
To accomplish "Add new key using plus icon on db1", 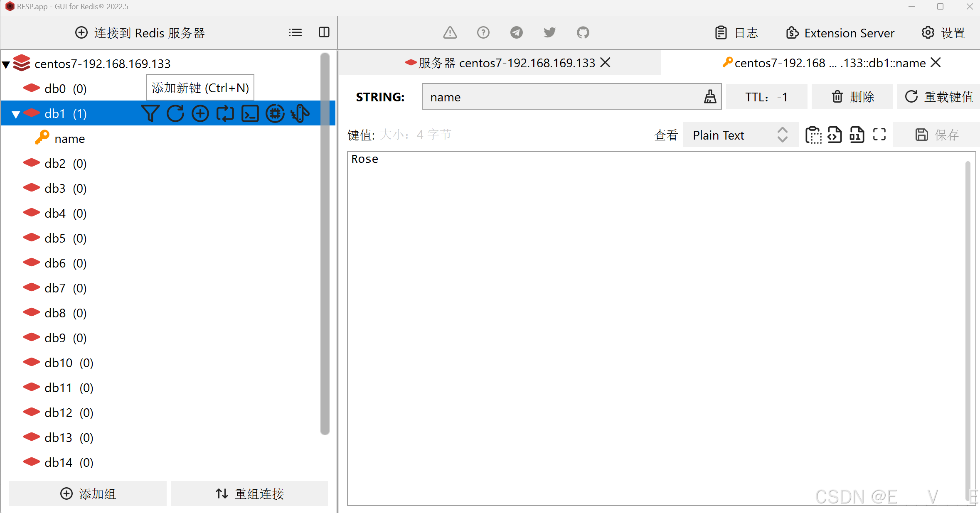I will pyautogui.click(x=200, y=113).
